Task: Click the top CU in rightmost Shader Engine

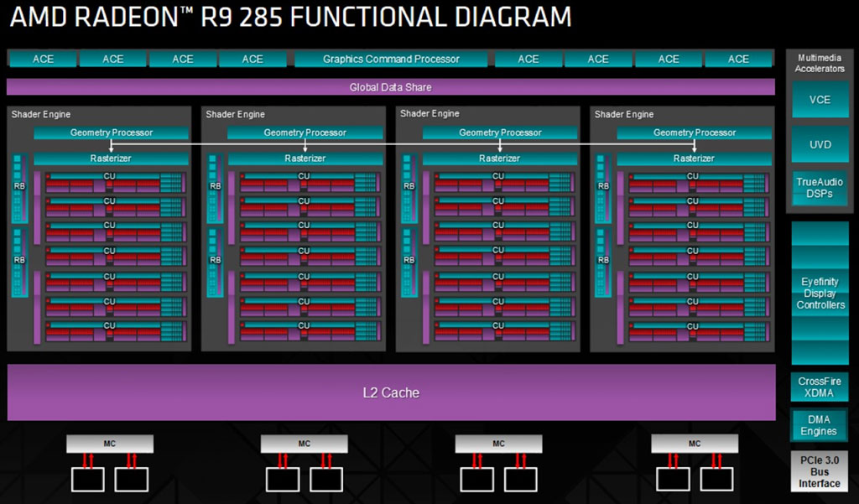Action: pos(699,183)
